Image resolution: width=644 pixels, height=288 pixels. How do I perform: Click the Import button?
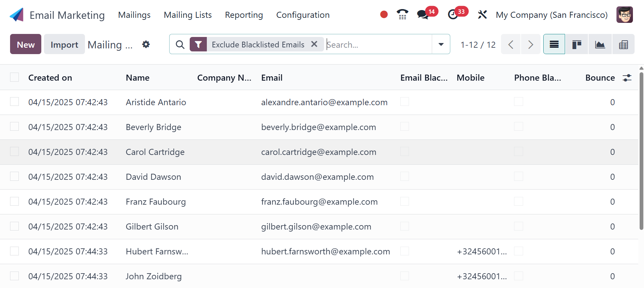pyautogui.click(x=64, y=44)
